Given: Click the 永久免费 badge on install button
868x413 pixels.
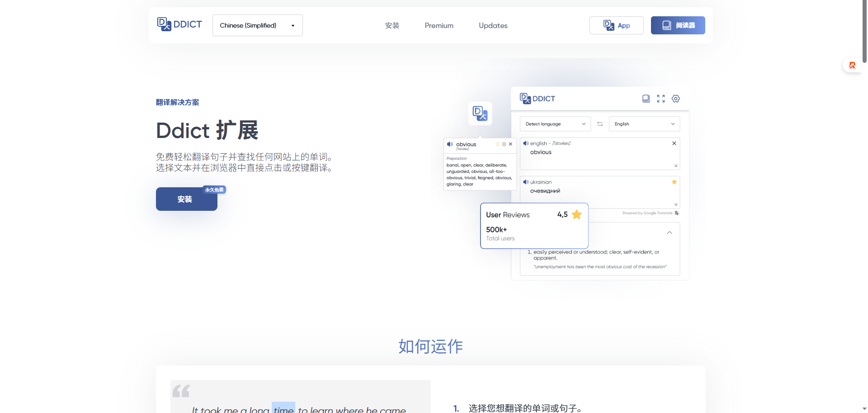Looking at the screenshot, I should [x=214, y=190].
